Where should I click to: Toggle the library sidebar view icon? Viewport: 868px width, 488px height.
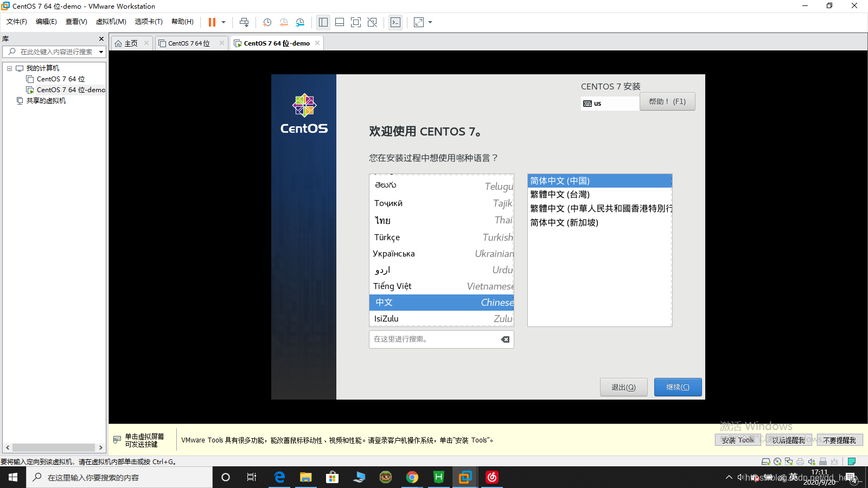(x=323, y=22)
